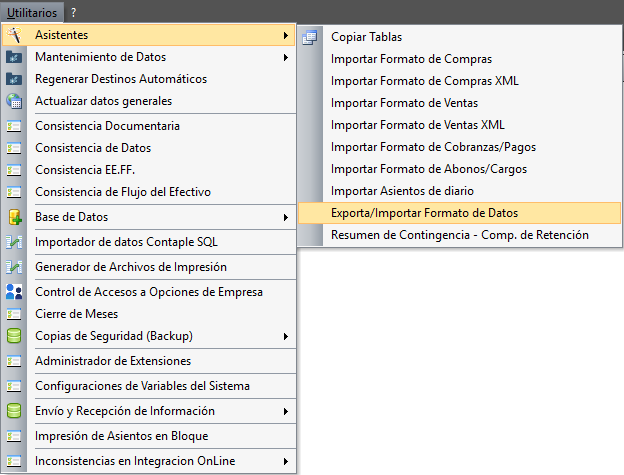Click the list icon beside Cierre de Meses
Image resolution: width=624 pixels, height=475 pixels.
point(14,314)
